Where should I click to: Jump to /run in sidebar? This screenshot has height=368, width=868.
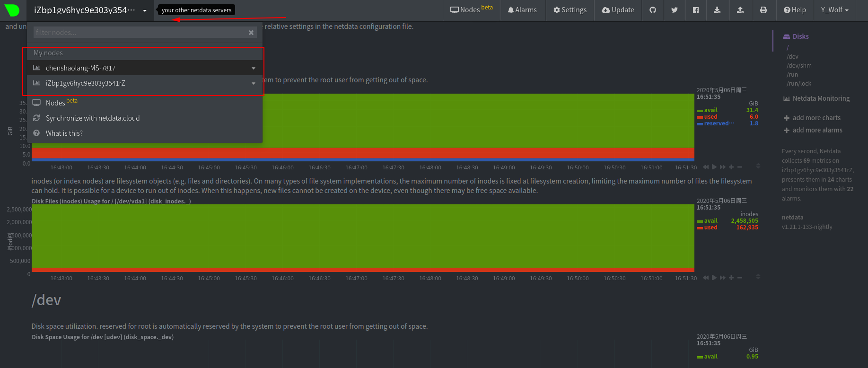pos(792,75)
